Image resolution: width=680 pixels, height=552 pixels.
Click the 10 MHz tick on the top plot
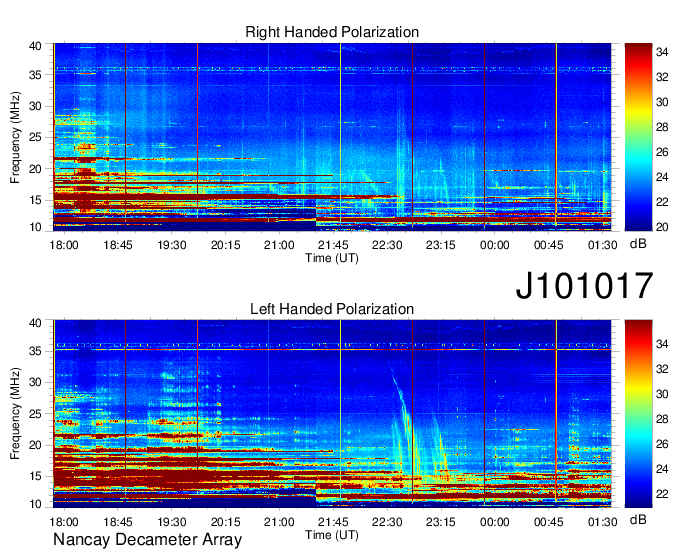click(36, 227)
